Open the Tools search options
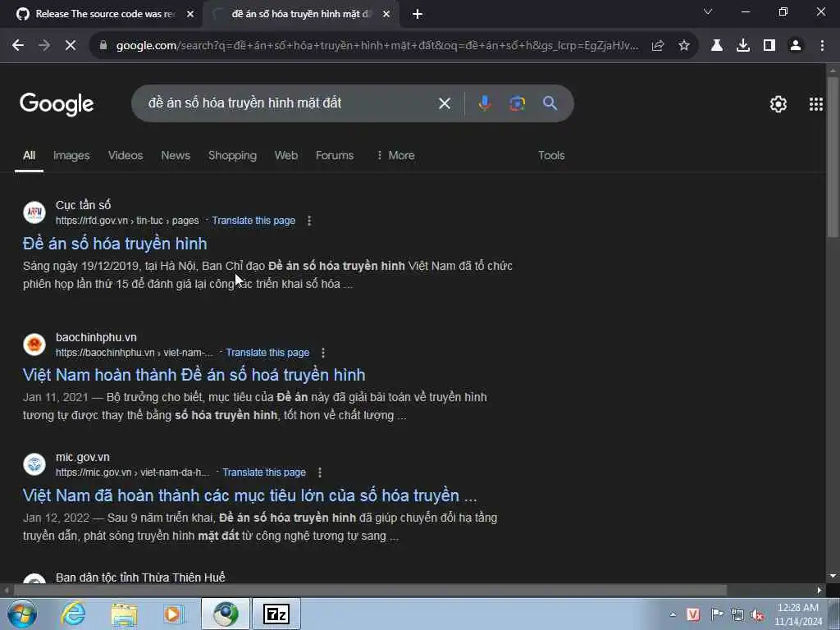840x630 pixels. 551,155
